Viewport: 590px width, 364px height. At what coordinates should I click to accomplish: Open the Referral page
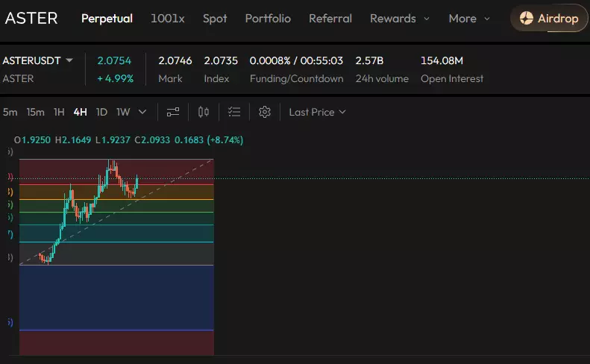click(332, 19)
